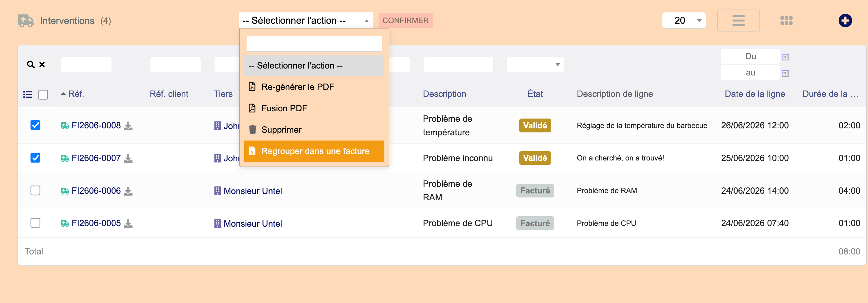Open the Du date calendar picker
The height and width of the screenshot is (303, 868).
[x=785, y=57]
